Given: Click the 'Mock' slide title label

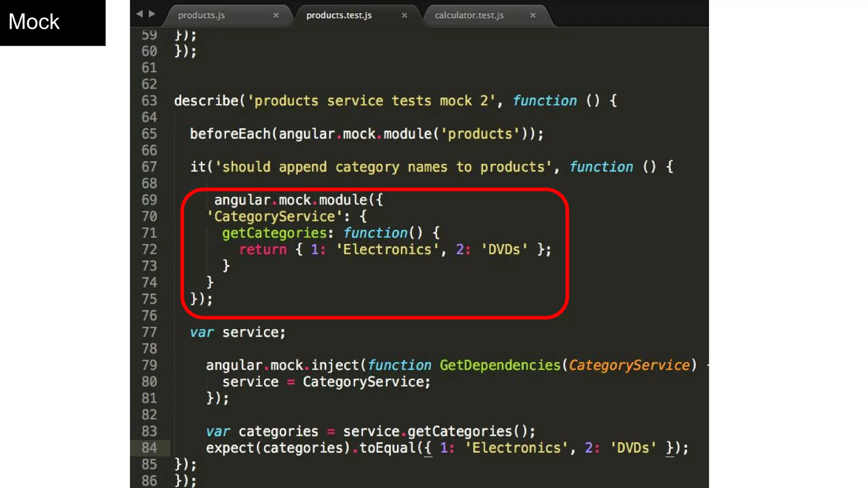Looking at the screenshot, I should pyautogui.click(x=34, y=22).
